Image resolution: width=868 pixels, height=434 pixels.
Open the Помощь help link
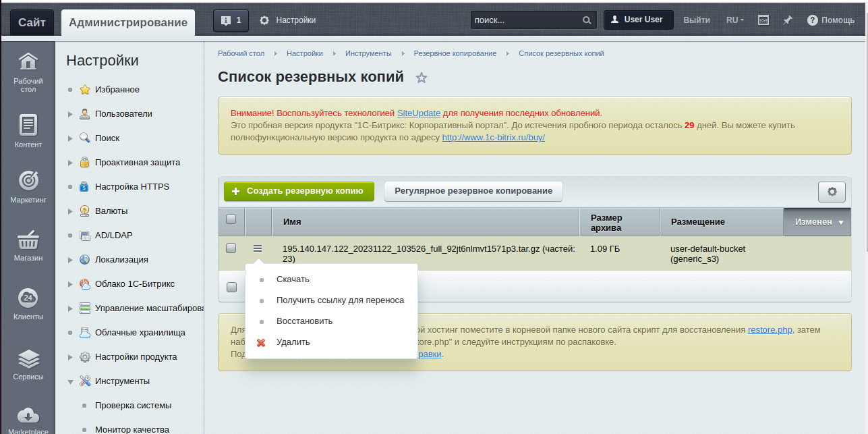tap(831, 20)
